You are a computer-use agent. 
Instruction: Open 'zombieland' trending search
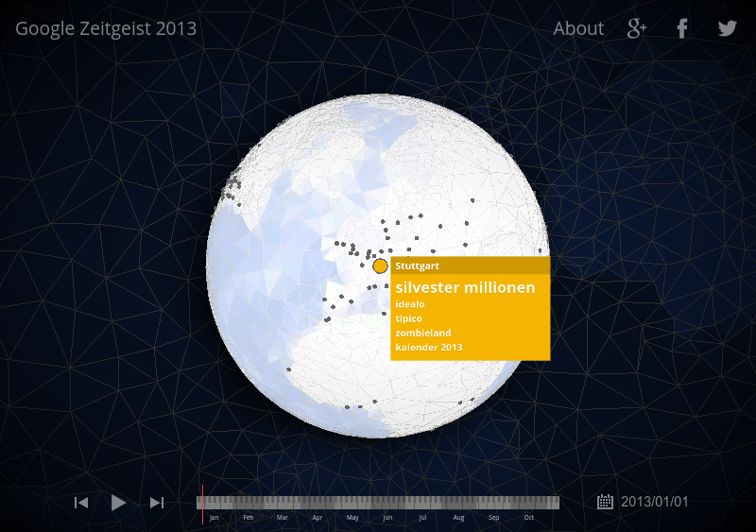(422, 333)
